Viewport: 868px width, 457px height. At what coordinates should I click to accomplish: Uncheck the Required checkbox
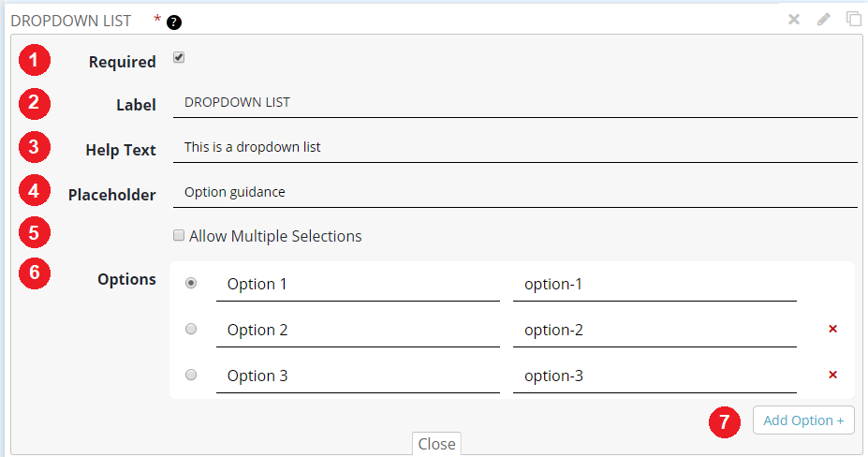point(179,58)
